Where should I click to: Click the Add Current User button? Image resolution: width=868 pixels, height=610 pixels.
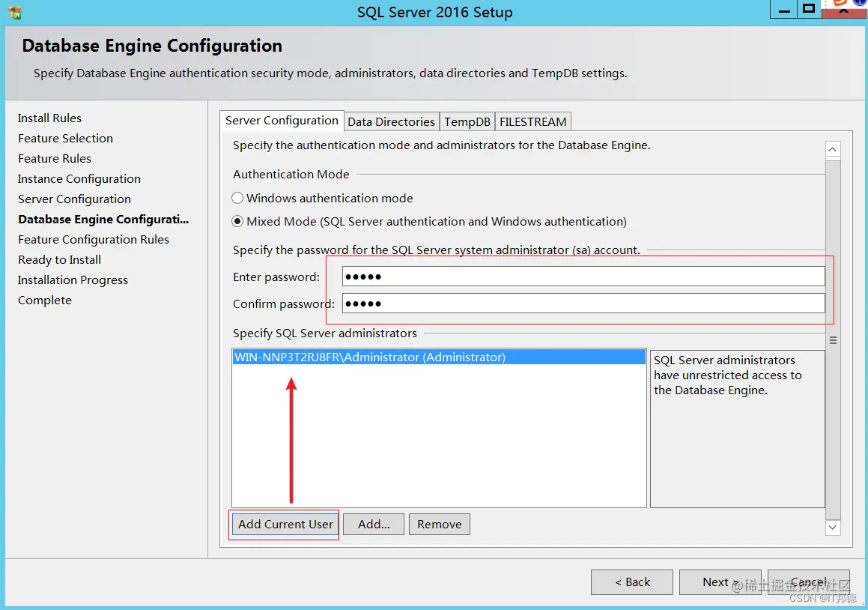click(285, 524)
